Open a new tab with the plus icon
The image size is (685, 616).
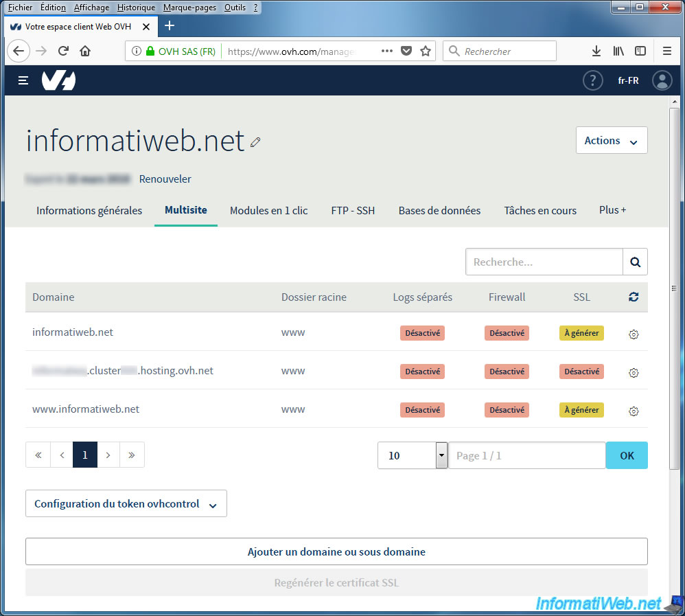pyautogui.click(x=170, y=26)
